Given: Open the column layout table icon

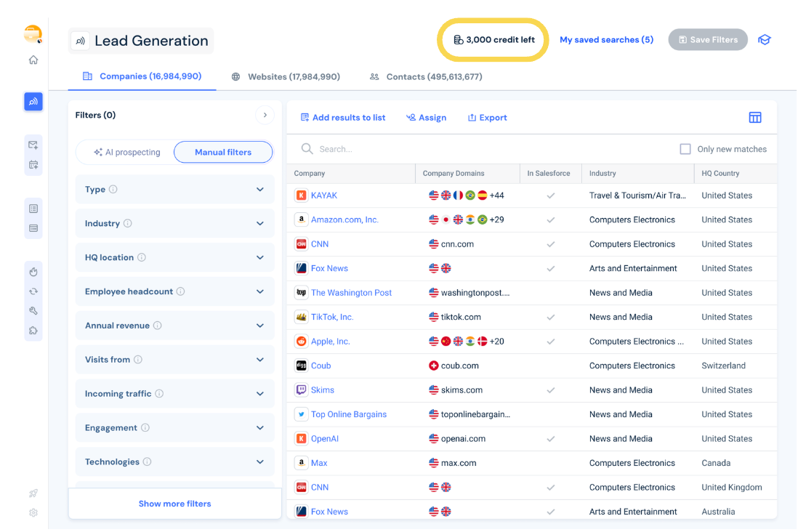Looking at the screenshot, I should point(755,118).
